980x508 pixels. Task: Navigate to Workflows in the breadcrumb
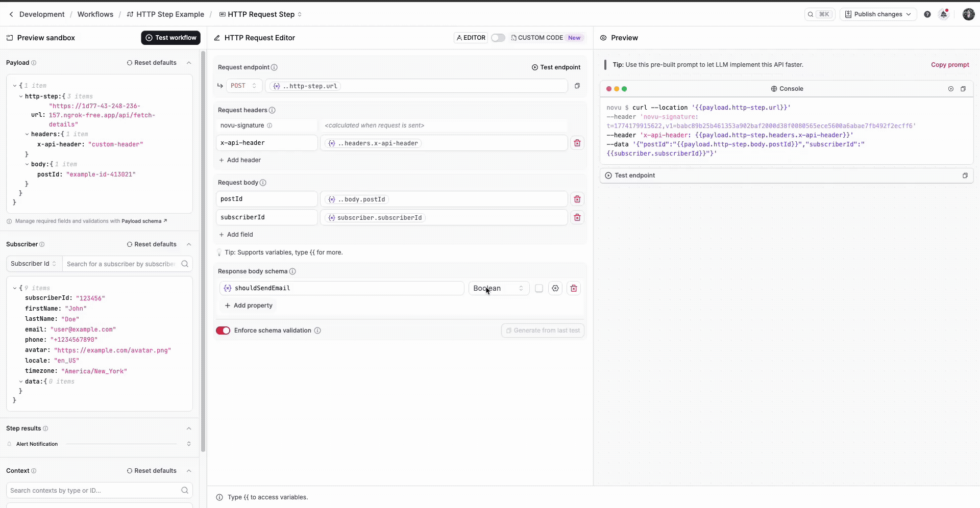pyautogui.click(x=95, y=14)
